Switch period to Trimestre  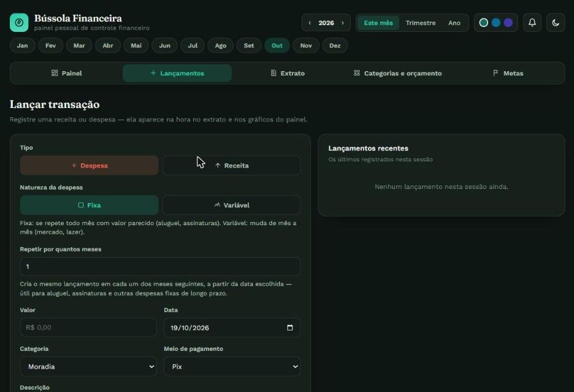click(x=420, y=23)
